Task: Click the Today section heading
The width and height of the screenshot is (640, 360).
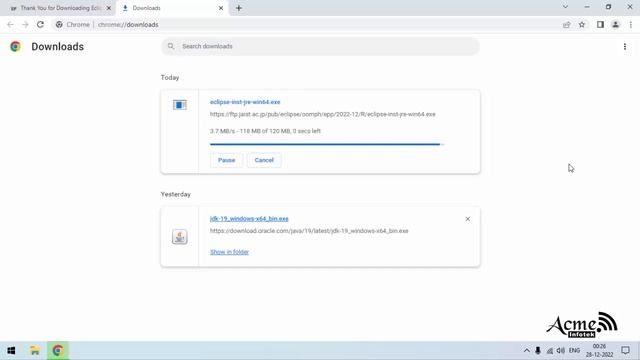Action: pos(170,78)
